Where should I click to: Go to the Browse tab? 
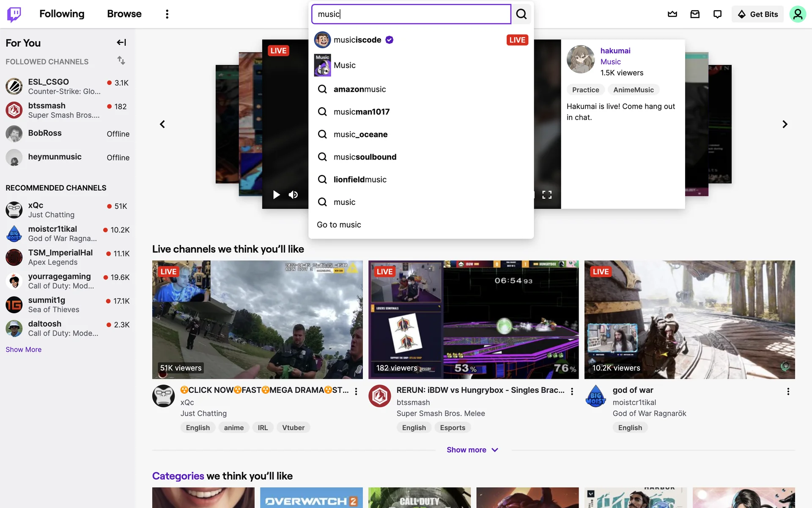124,14
